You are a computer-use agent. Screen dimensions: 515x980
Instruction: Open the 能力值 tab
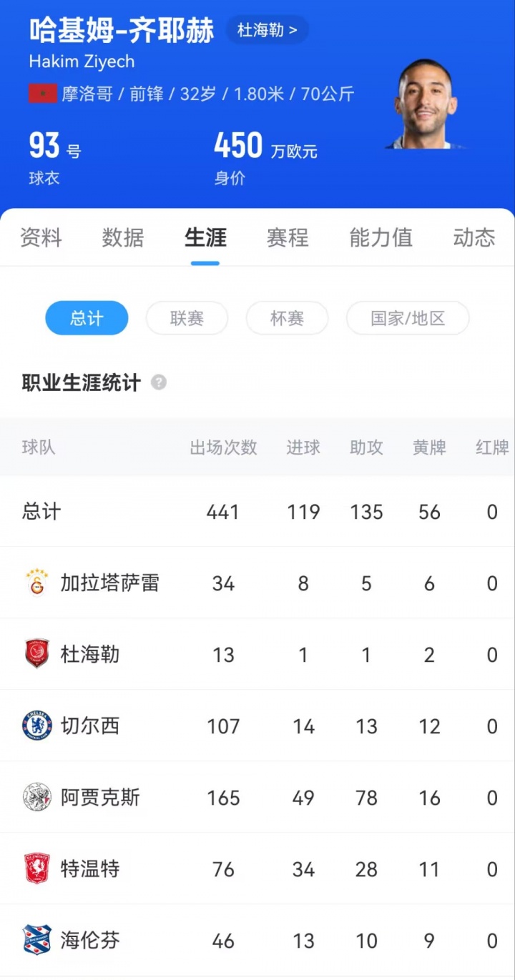point(381,237)
